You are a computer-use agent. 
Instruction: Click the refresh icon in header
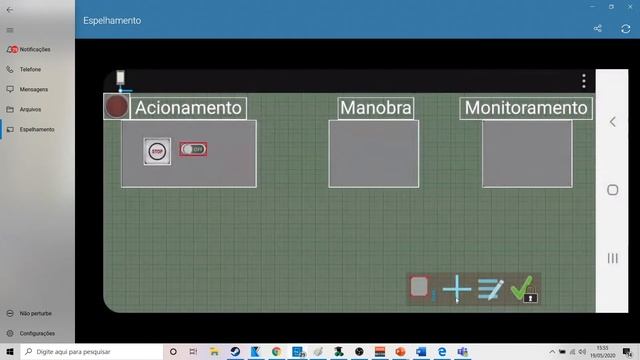(625, 29)
